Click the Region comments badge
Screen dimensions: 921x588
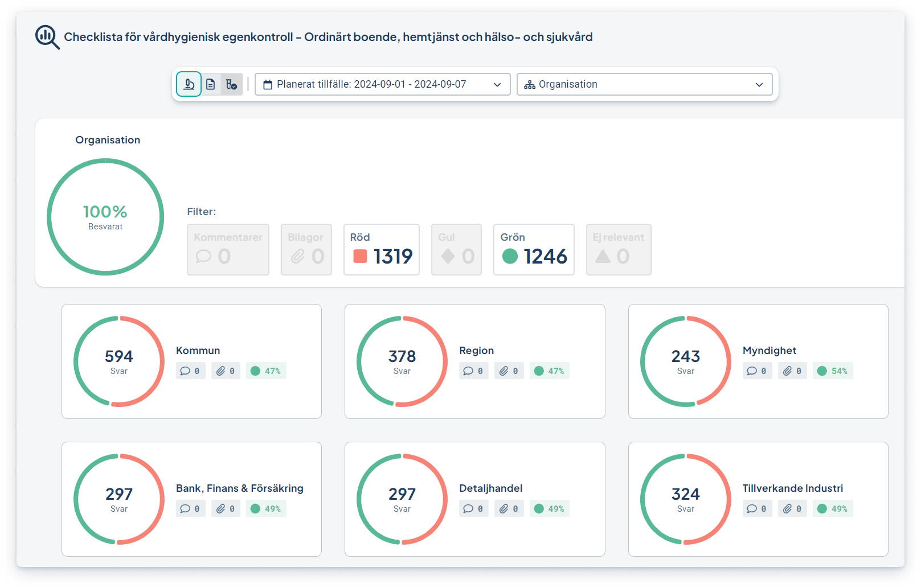[x=474, y=371]
